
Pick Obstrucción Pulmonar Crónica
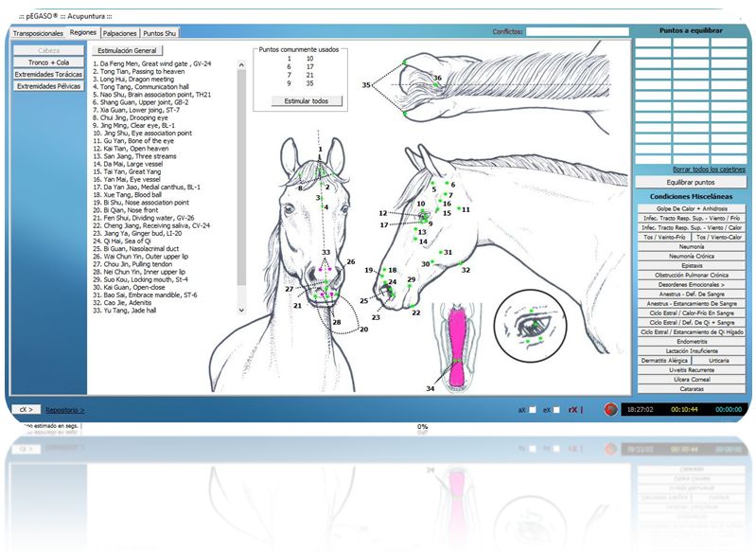(692, 275)
